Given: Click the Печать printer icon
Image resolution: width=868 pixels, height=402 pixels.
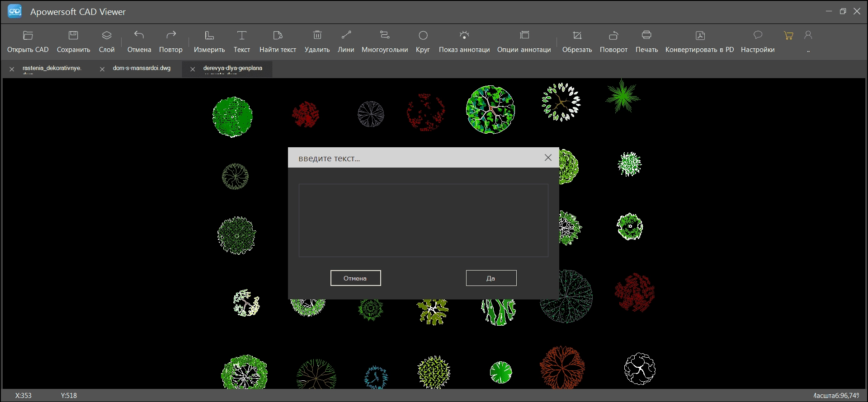Looking at the screenshot, I should [646, 35].
